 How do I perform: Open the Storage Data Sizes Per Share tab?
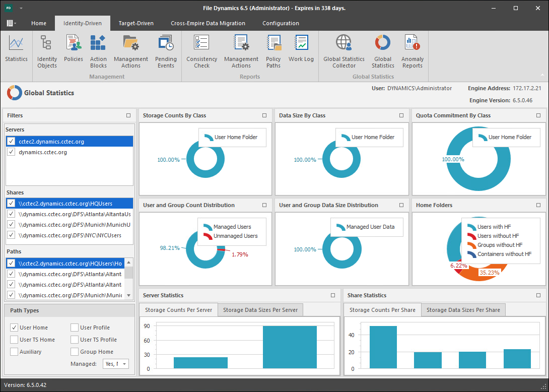tap(463, 310)
